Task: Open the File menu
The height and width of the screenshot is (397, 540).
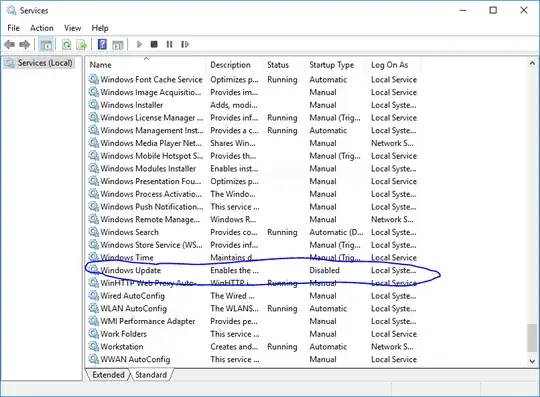Action: (13, 28)
